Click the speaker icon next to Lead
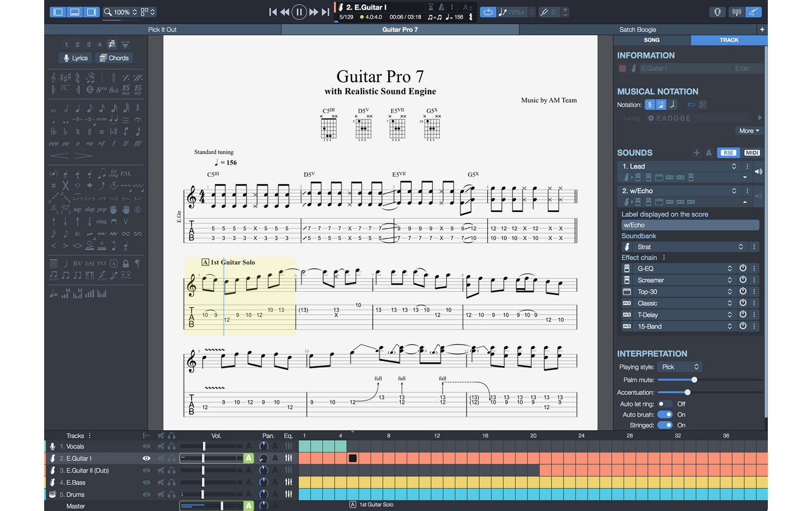 coord(758,172)
